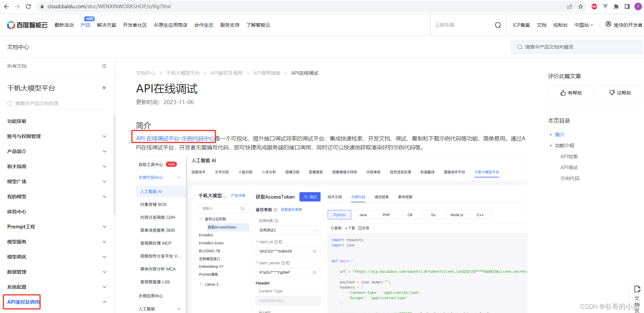Jump to API检索 in page contents
This screenshot has width=644, height=313.
point(569,156)
